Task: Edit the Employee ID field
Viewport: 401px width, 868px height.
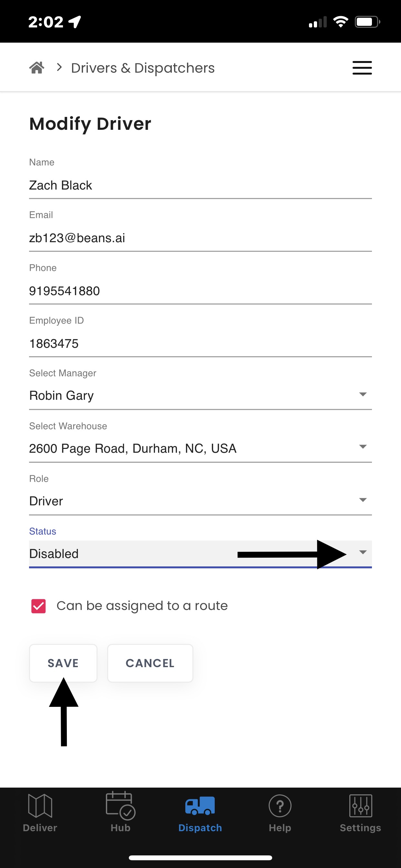Action: pos(200,344)
